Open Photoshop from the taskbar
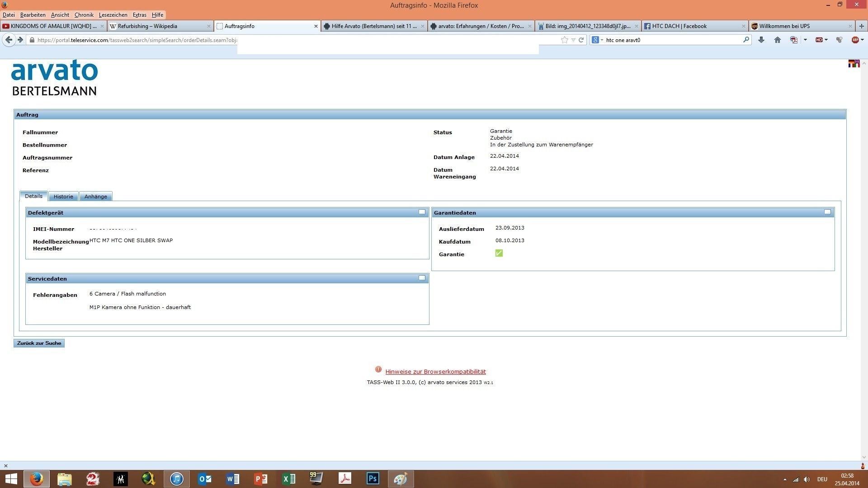 373,479
